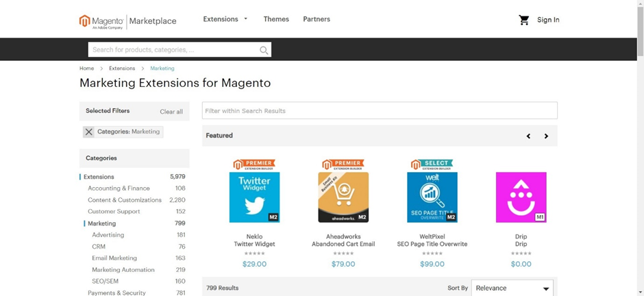Open WeltPixel SEO Page Title thumbnail
Image resolution: width=644 pixels, height=296 pixels.
coord(432,197)
